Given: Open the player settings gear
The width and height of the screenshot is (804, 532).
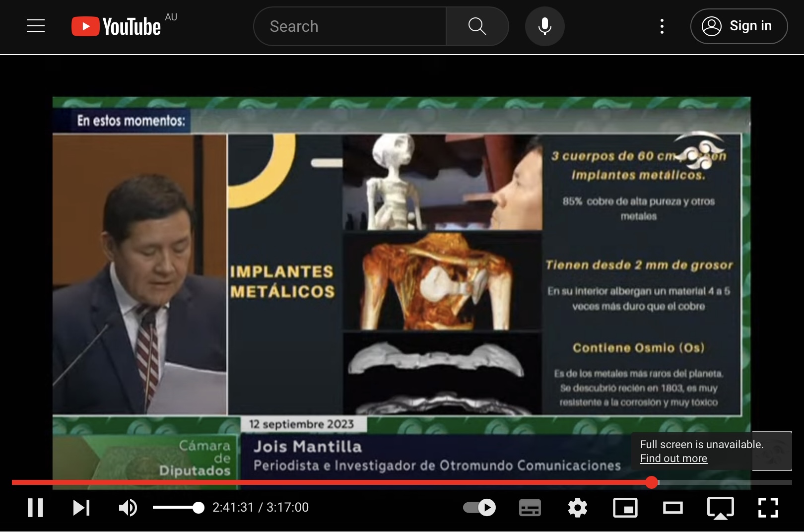Looking at the screenshot, I should point(578,507).
